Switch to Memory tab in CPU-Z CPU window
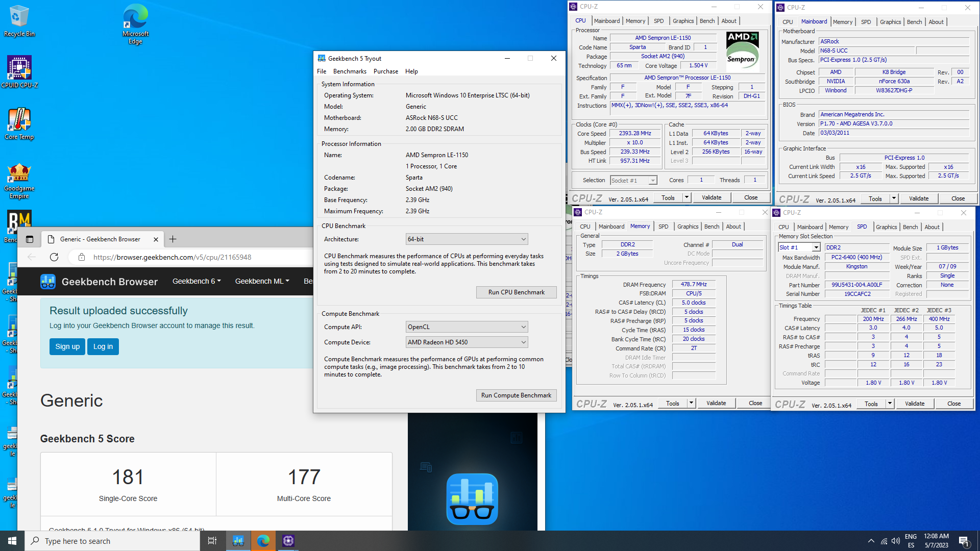This screenshot has height=551, width=980. click(635, 21)
